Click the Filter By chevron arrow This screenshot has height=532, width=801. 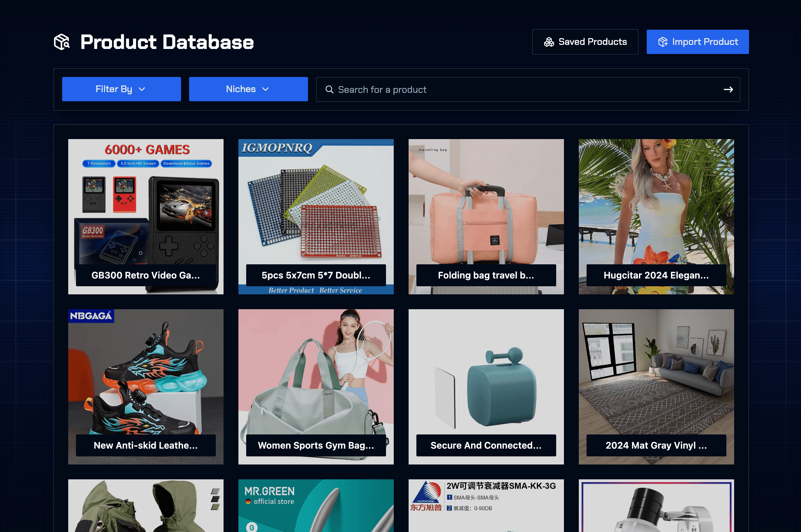point(142,89)
